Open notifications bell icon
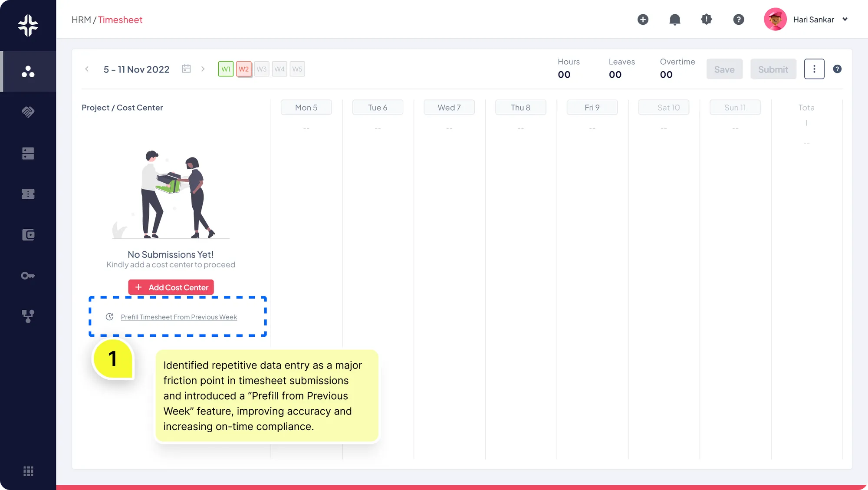 pyautogui.click(x=674, y=20)
